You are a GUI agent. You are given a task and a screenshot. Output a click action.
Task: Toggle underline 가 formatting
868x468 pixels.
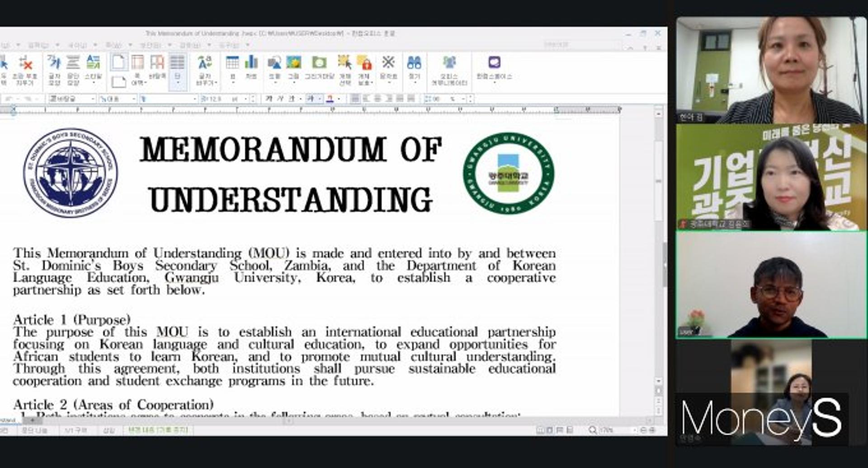point(292,98)
